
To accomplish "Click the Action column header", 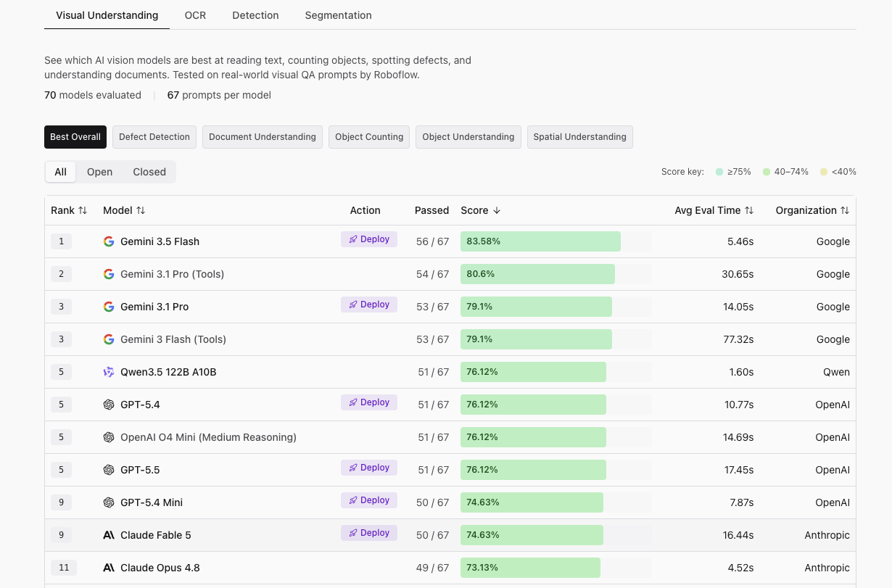I will coord(365,210).
